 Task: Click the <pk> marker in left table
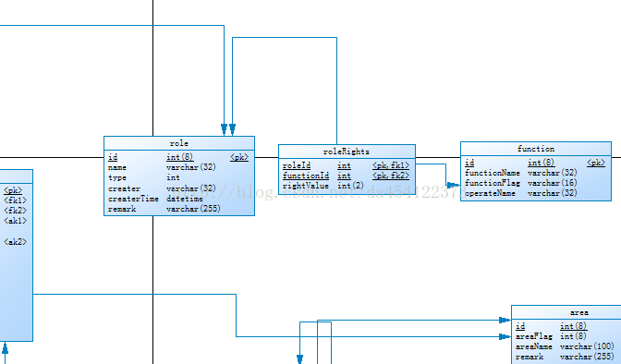point(13,190)
